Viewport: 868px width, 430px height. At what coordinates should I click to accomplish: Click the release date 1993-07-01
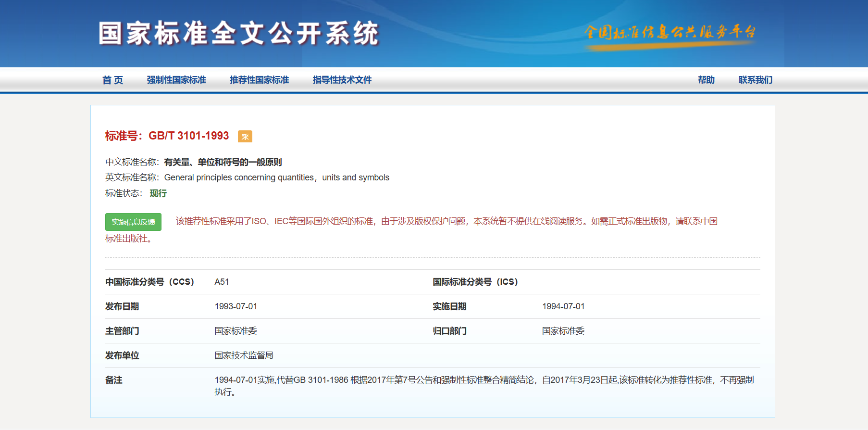tap(236, 306)
